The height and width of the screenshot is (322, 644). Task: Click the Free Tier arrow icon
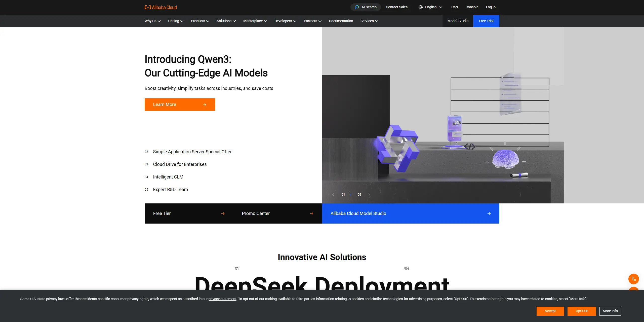point(223,213)
